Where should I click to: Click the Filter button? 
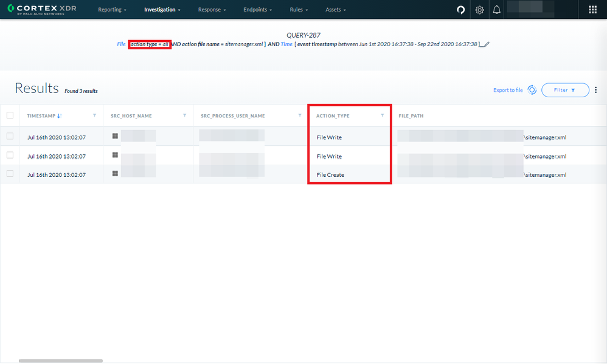click(x=565, y=90)
